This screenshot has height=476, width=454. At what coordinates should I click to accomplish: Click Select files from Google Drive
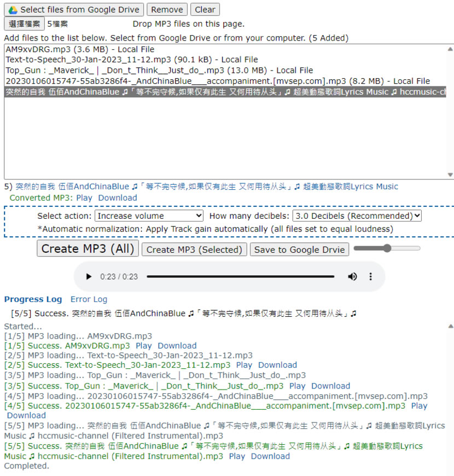click(x=74, y=10)
